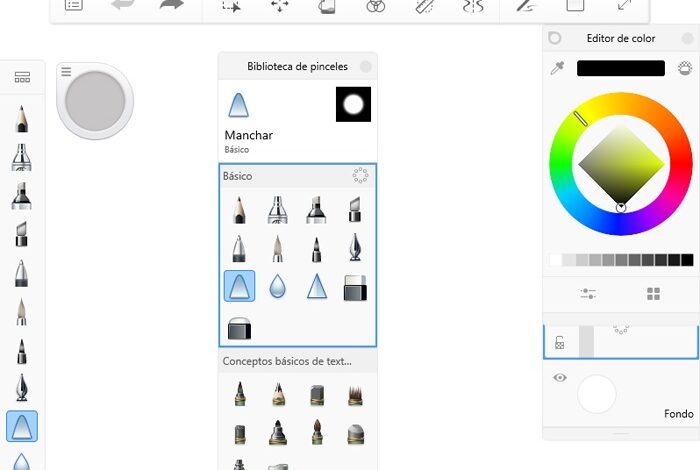Open the brush puck menu icon
This screenshot has width=700, height=470.
click(66, 71)
